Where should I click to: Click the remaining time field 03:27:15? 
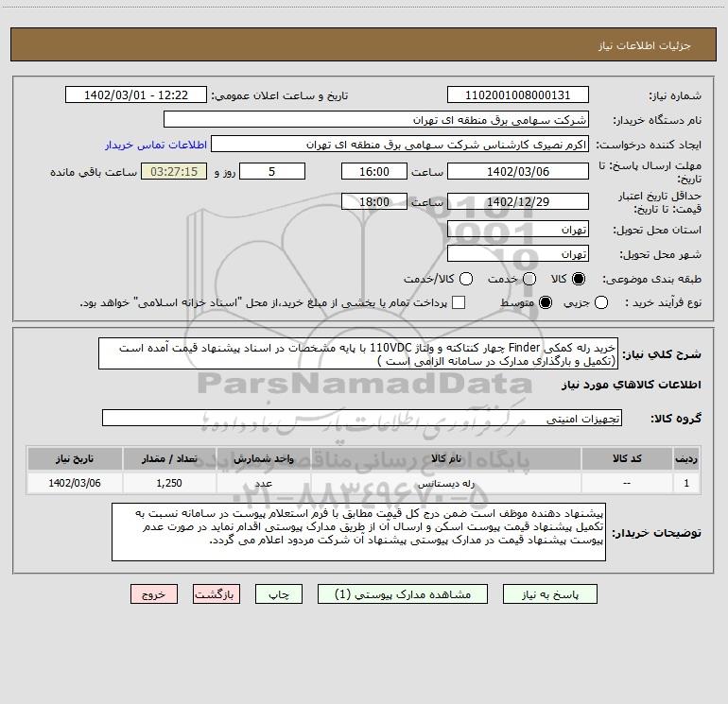pos(174,171)
